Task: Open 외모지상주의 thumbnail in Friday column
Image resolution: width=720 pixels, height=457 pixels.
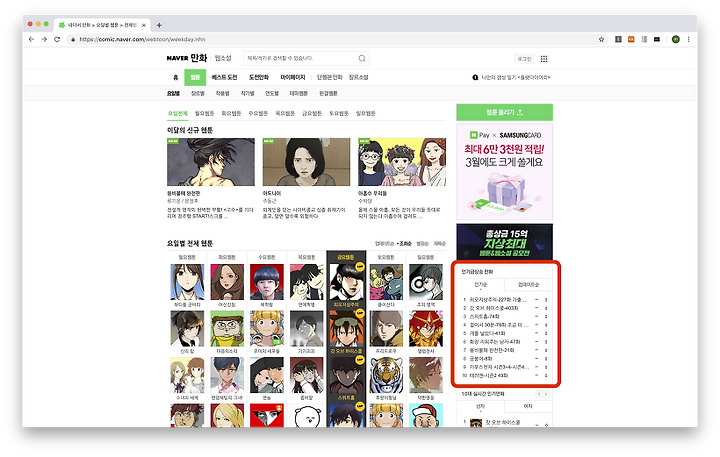Action: (x=347, y=282)
